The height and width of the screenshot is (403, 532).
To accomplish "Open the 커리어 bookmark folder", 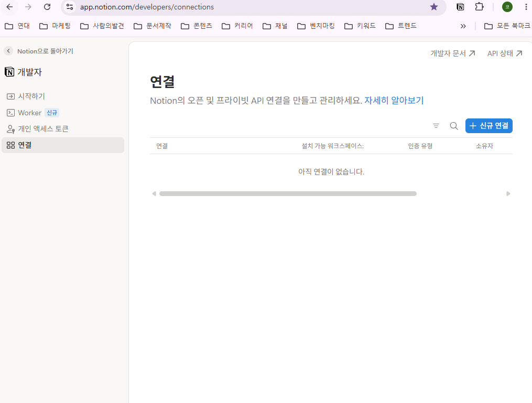I will click(237, 26).
